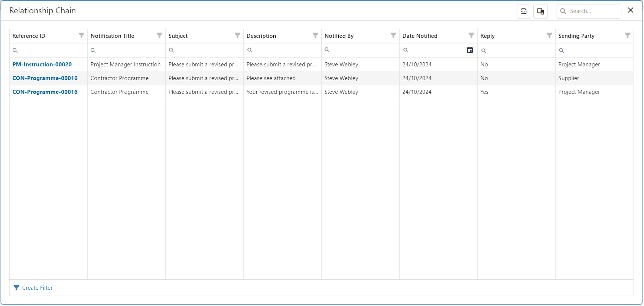Export the grid to an XLSX file
The height and width of the screenshot is (306, 644).
click(524, 11)
